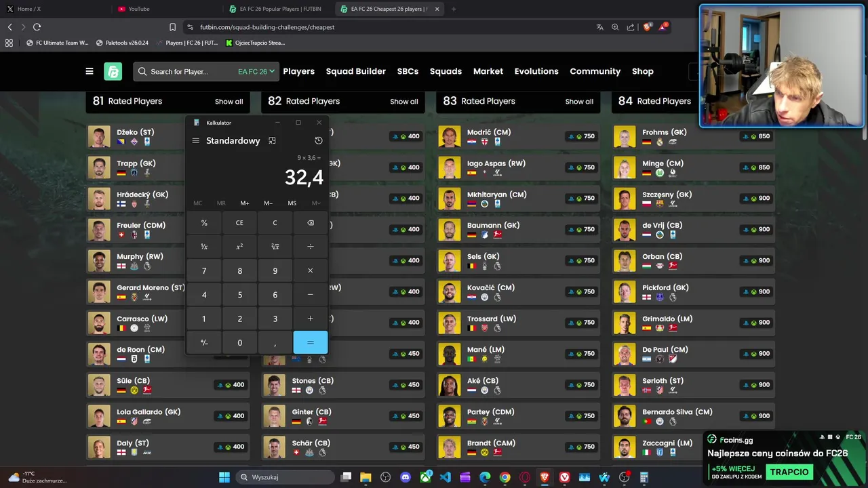868x488 pixels.
Task: Click the calculator divide key
Action: tap(310, 247)
